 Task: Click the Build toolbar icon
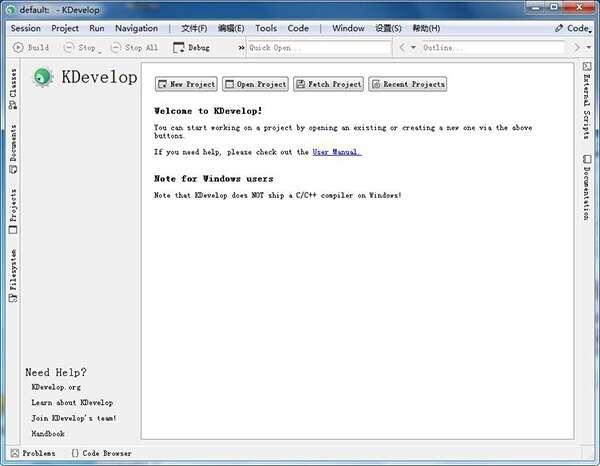click(31, 47)
